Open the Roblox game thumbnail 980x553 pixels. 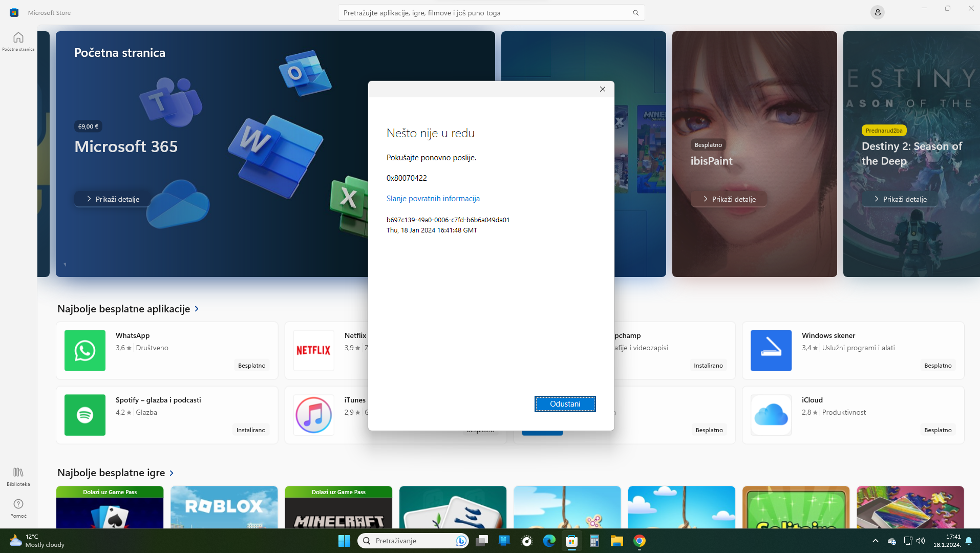click(224, 507)
